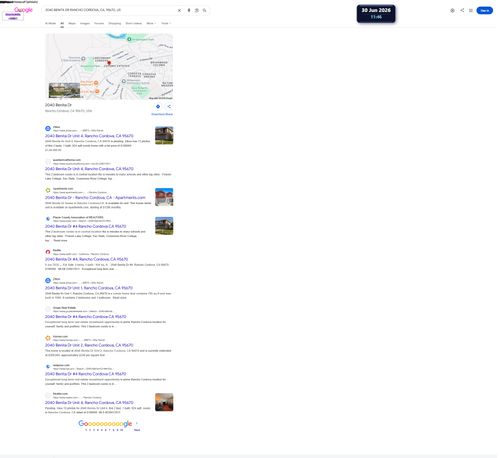Click inside the search input field
The image size is (500, 458).
point(110,10)
